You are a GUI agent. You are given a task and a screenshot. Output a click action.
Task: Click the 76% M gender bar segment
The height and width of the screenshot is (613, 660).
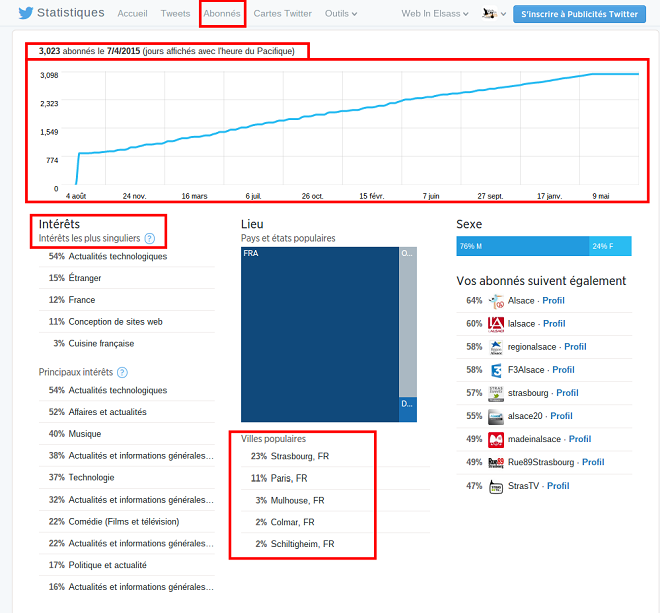pos(522,246)
